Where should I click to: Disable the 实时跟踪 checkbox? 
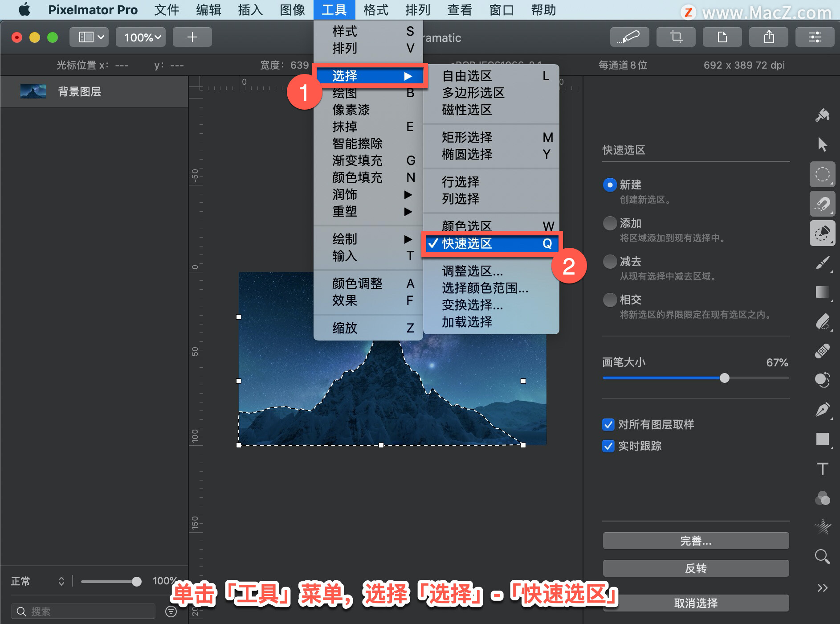[608, 446]
